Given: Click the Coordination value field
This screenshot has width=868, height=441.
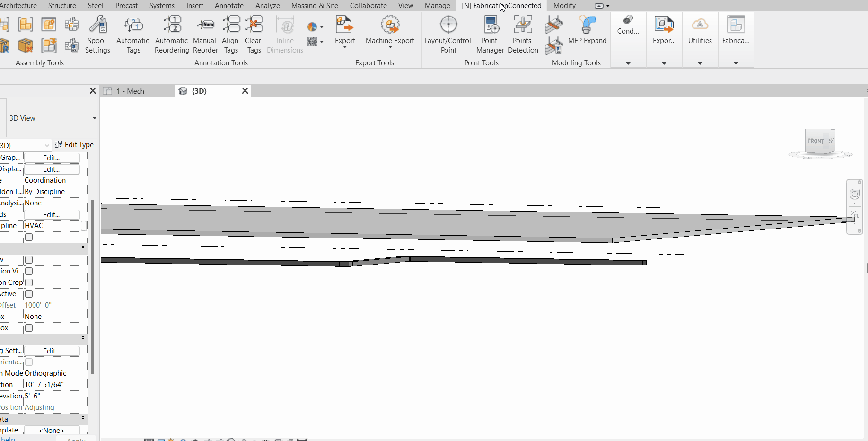Looking at the screenshot, I should [x=52, y=180].
